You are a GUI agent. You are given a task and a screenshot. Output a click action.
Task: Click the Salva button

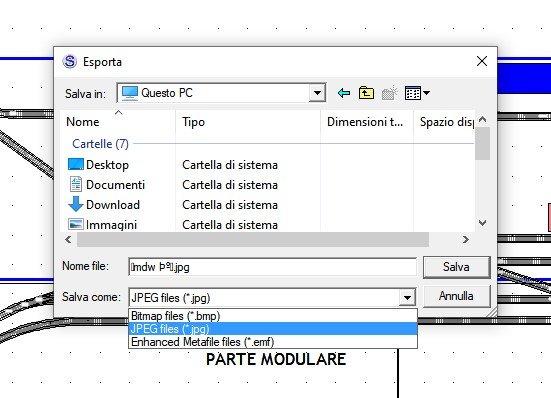point(456,267)
